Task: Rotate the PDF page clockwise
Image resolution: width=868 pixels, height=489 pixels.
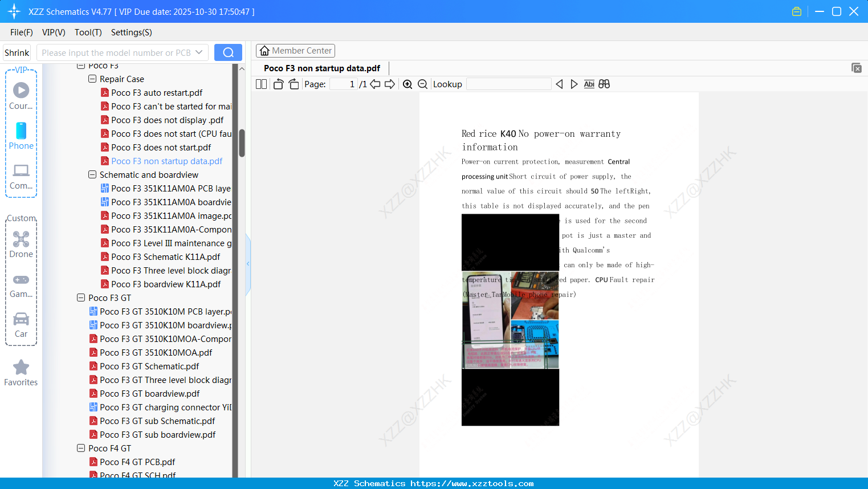Action: click(294, 84)
